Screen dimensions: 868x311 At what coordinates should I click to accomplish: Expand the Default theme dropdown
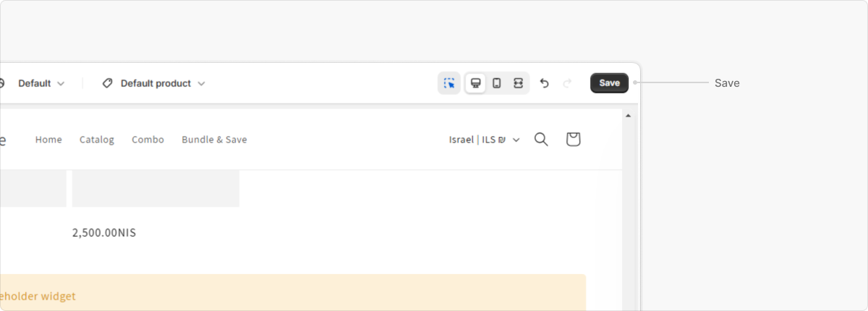(x=41, y=83)
